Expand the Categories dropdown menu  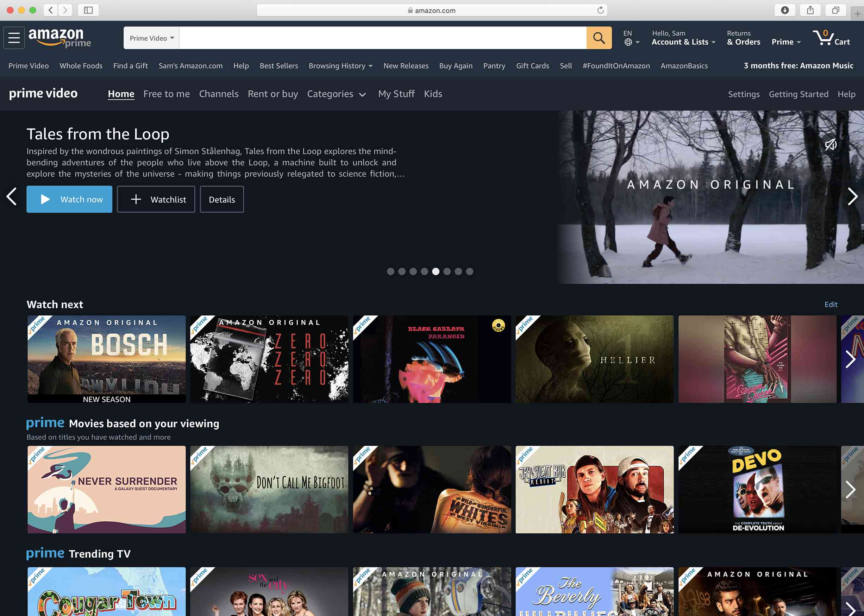tap(337, 93)
